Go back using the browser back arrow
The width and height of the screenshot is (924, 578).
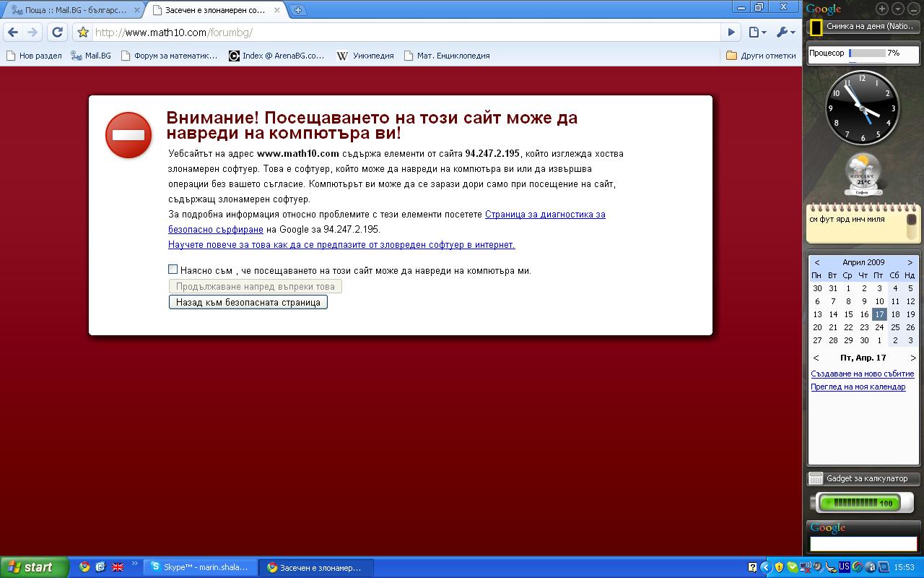coord(12,32)
